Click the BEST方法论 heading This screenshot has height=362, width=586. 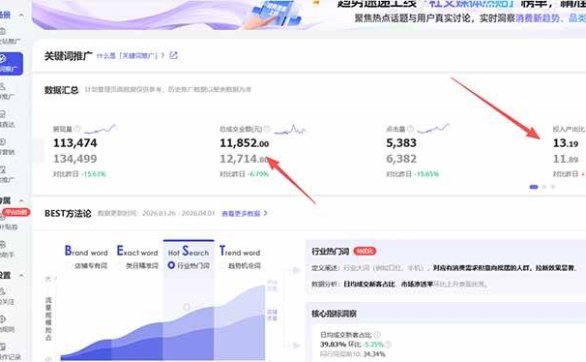pos(68,214)
